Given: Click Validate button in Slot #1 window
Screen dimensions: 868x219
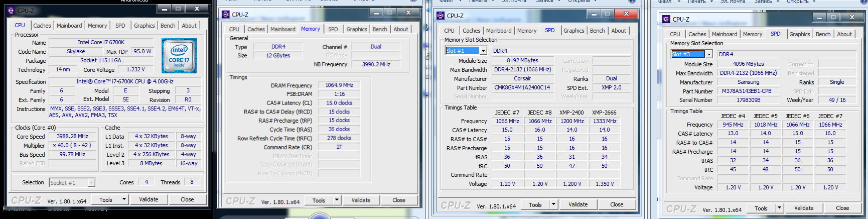Looking at the screenshot, I should [x=578, y=204].
